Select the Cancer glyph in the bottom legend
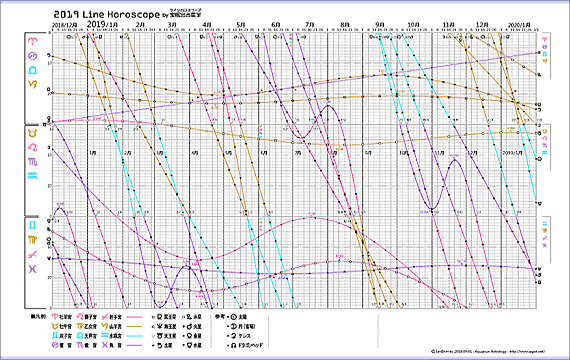The image size is (570, 360). [55, 345]
